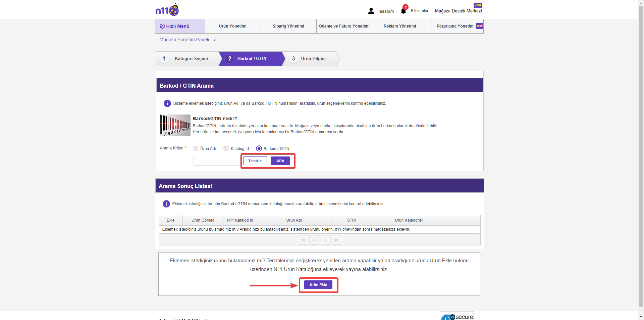Click the SSL secure badge

click(457, 316)
